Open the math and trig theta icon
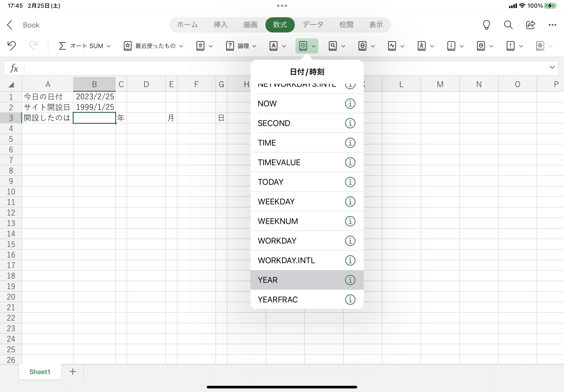 (x=362, y=46)
